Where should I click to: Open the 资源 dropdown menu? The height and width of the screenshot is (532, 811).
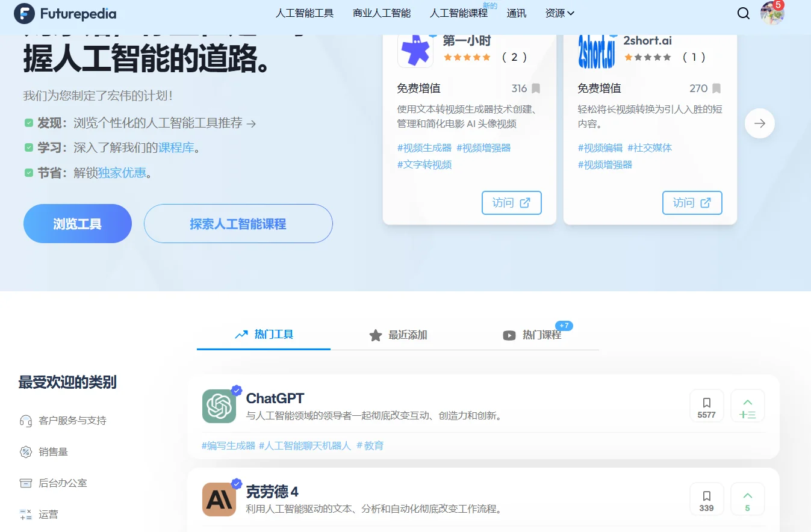point(559,13)
